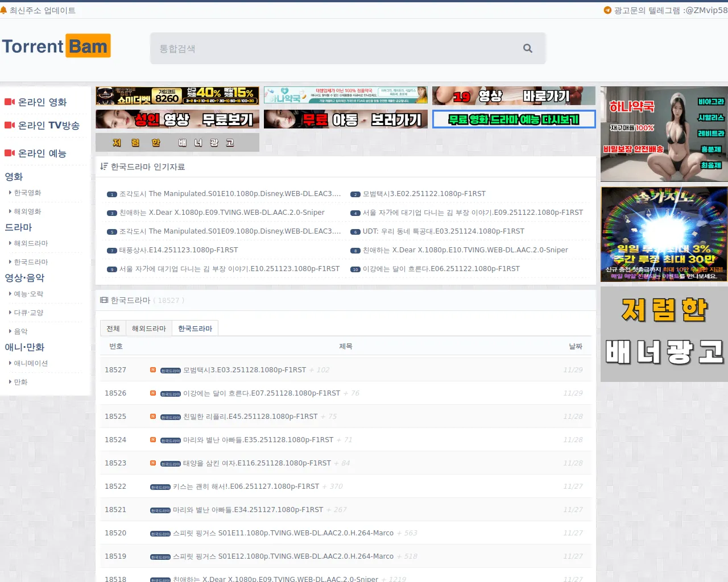This screenshot has height=582, width=728.
Task: Expand the 음악 sidebar item arrow
Action: pos(10,331)
